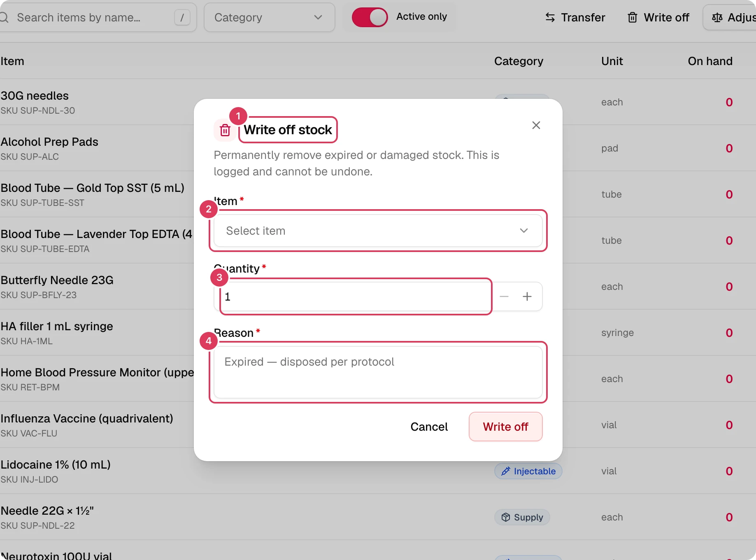Close the Write off stock dialog

(536, 125)
